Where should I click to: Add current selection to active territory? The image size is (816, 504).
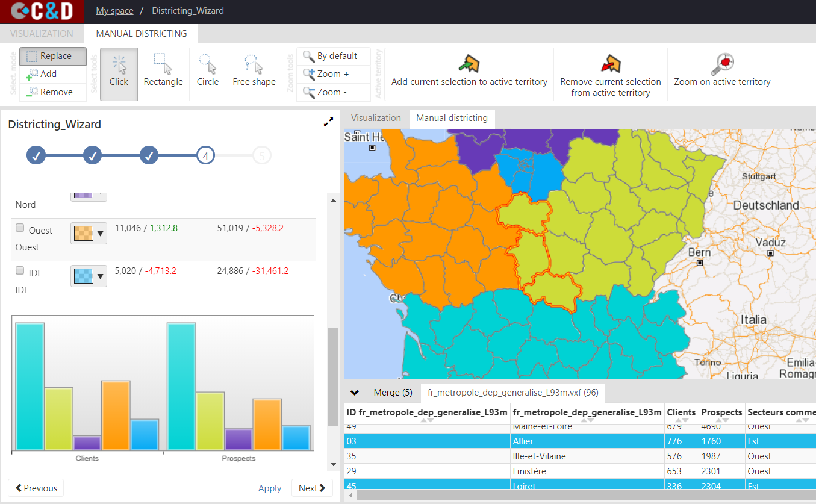pos(469,74)
